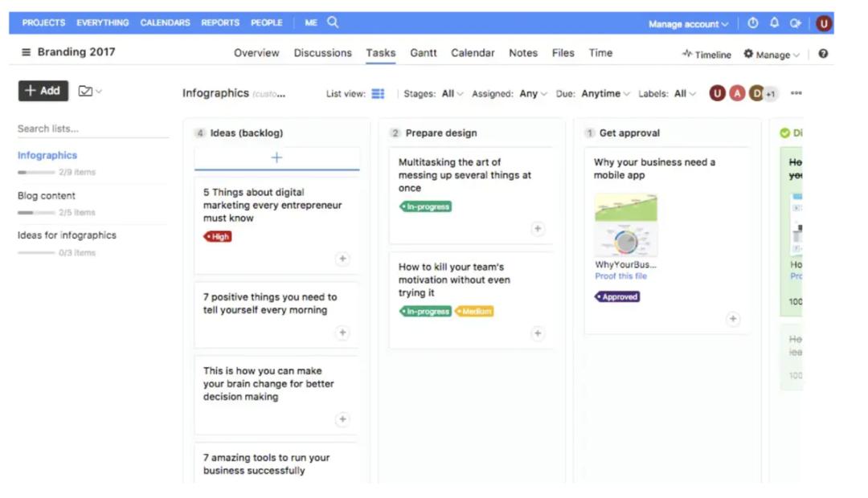Click the Add button
This screenshot has width=868, height=498.
tap(43, 91)
